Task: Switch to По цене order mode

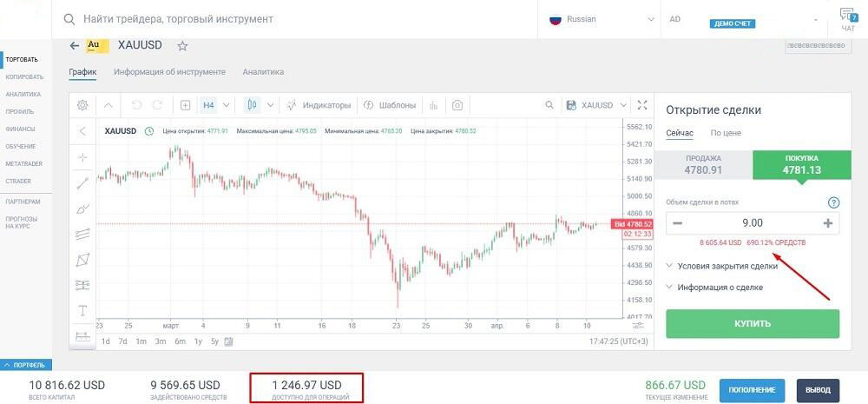Action: [x=726, y=133]
